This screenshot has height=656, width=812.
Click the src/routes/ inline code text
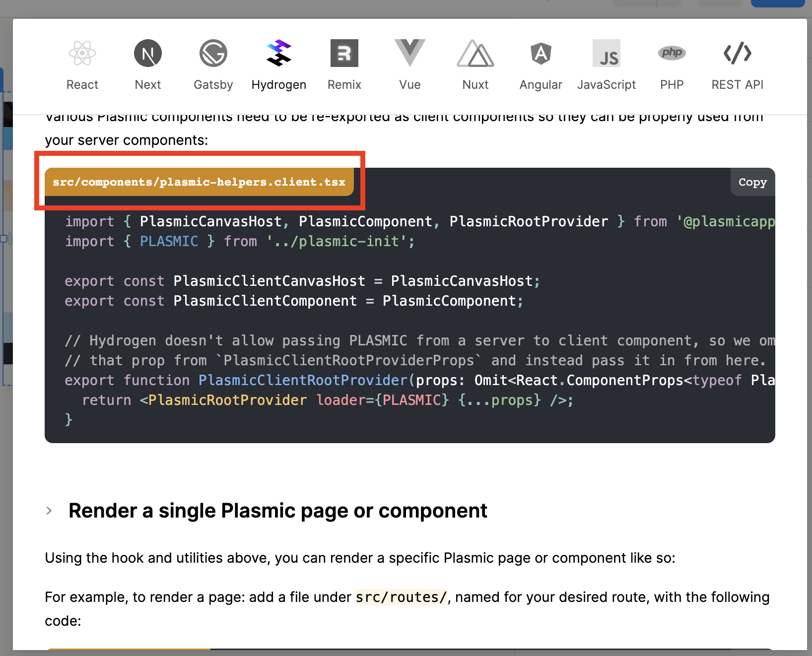coord(402,597)
